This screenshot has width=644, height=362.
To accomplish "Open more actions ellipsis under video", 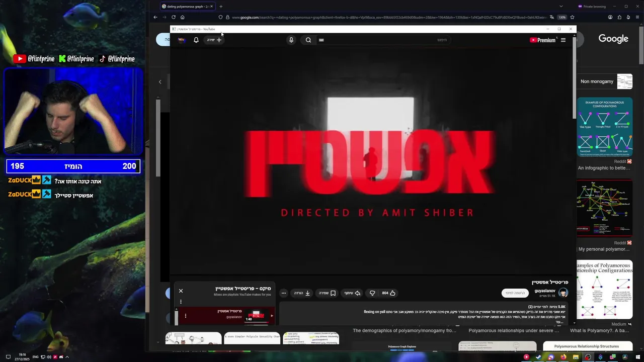I will click(x=284, y=293).
